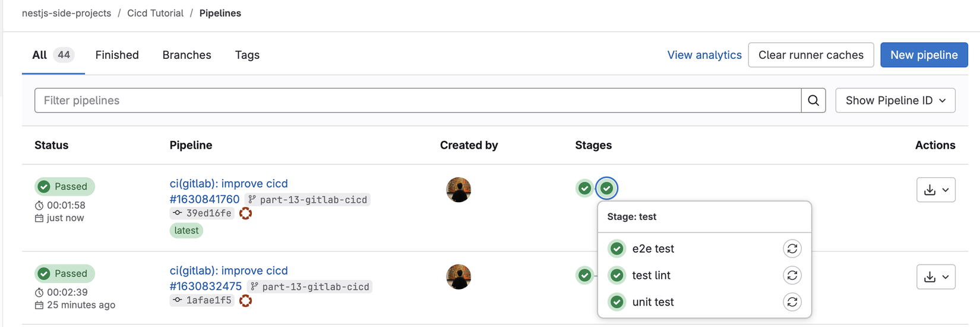Click the highlighted test stage icon
The width and height of the screenshot is (980, 327).
pos(606,188)
